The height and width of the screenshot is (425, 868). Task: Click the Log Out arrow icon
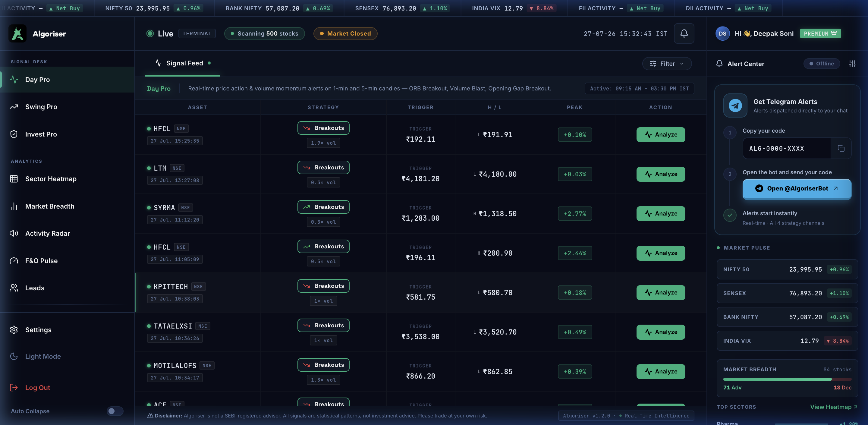[14, 388]
